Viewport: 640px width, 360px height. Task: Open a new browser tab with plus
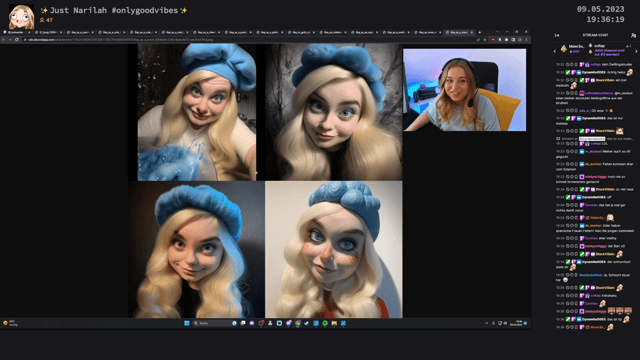480,32
